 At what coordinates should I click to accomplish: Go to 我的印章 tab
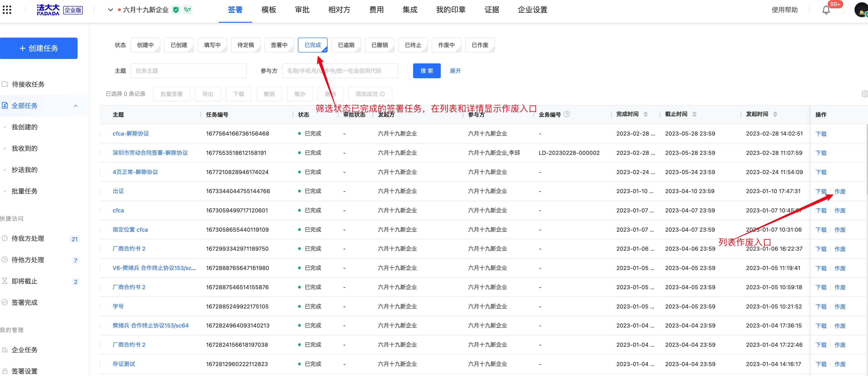(450, 10)
